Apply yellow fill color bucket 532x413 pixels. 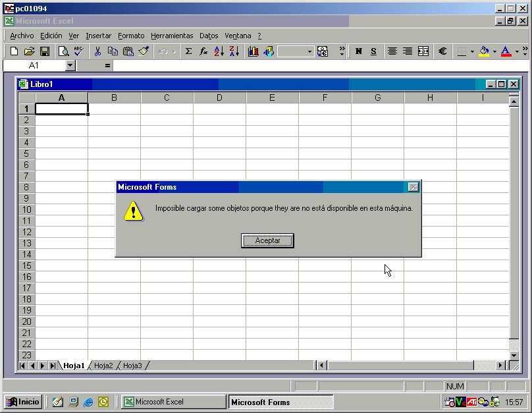click(484, 51)
